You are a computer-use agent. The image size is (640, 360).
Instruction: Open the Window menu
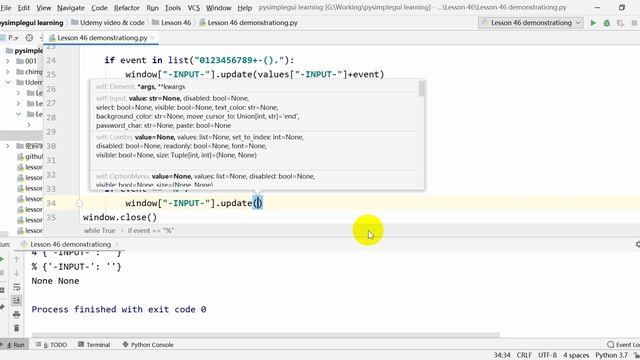click(x=218, y=8)
